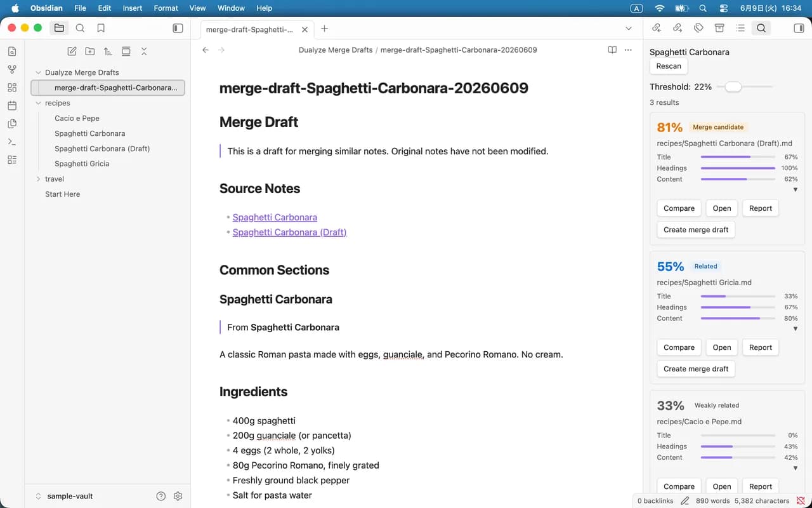812x508 pixels.
Task: Open macOS Control Center icon
Action: point(723,8)
